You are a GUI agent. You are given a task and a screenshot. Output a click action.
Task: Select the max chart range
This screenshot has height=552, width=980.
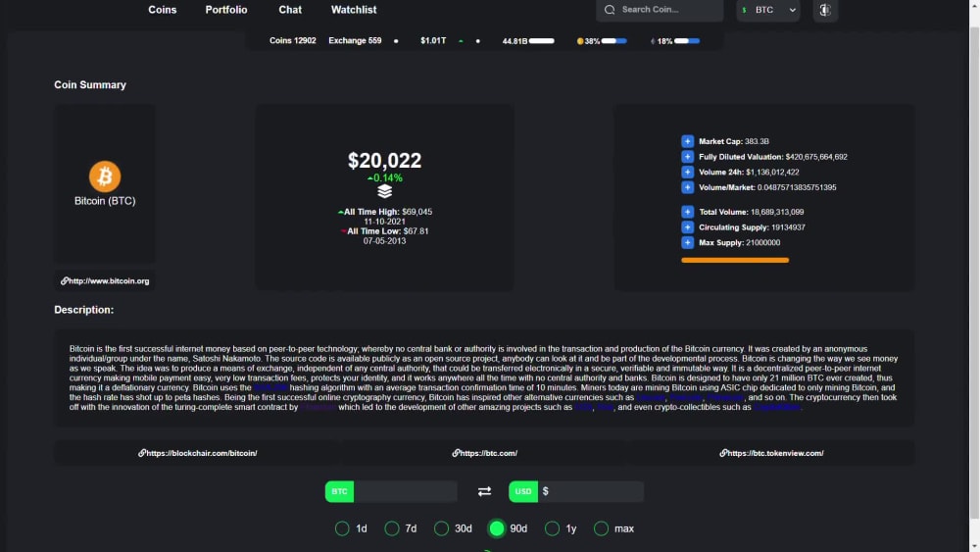[602, 528]
